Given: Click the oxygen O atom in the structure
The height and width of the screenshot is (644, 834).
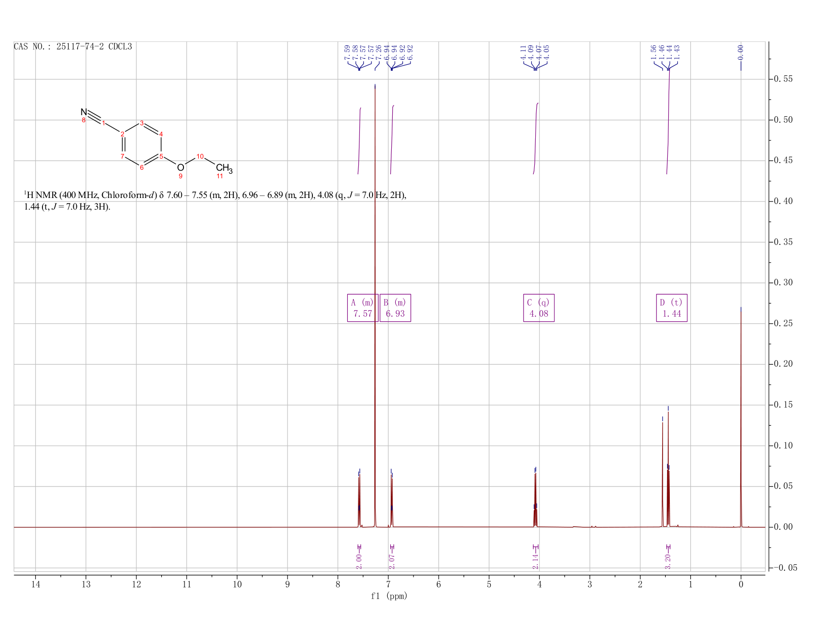Looking at the screenshot, I should click(x=180, y=167).
